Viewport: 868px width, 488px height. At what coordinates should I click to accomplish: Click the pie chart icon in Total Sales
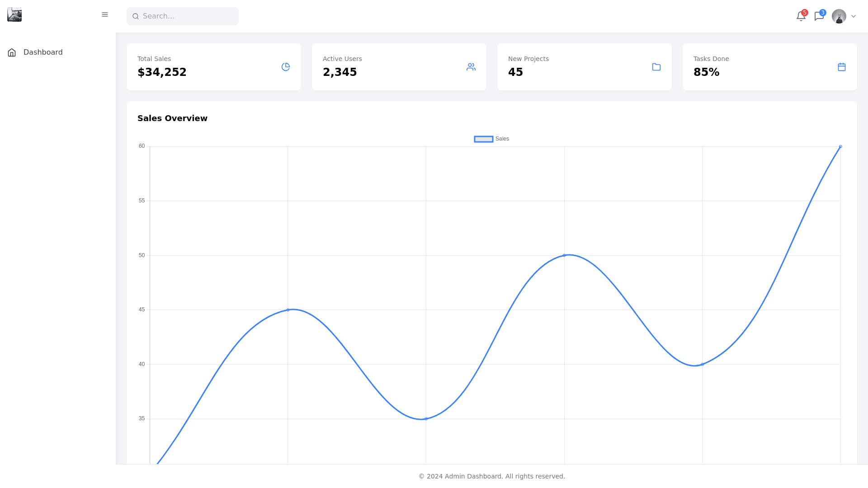point(285,67)
